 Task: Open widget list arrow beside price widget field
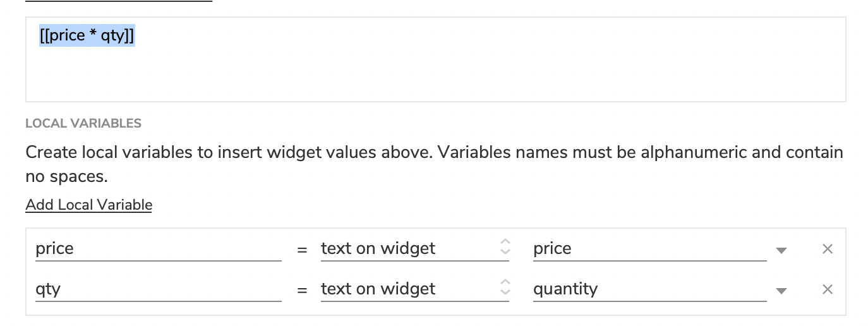(781, 250)
